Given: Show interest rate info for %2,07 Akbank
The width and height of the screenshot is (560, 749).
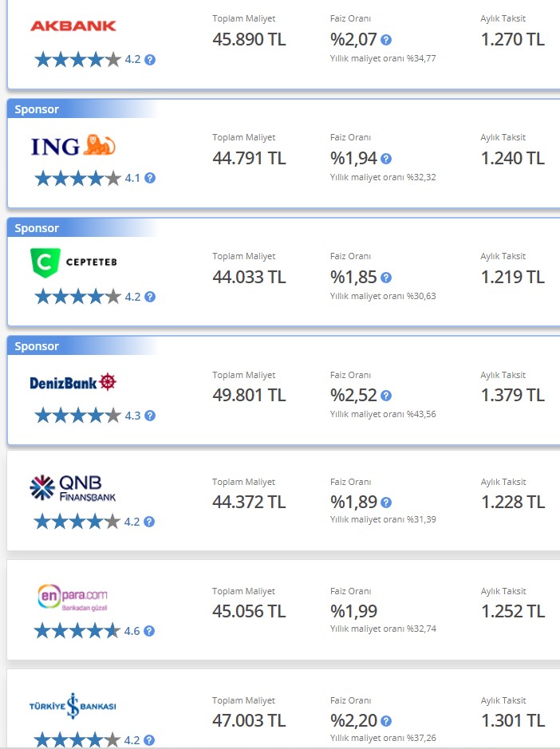Looking at the screenshot, I should coord(386,40).
